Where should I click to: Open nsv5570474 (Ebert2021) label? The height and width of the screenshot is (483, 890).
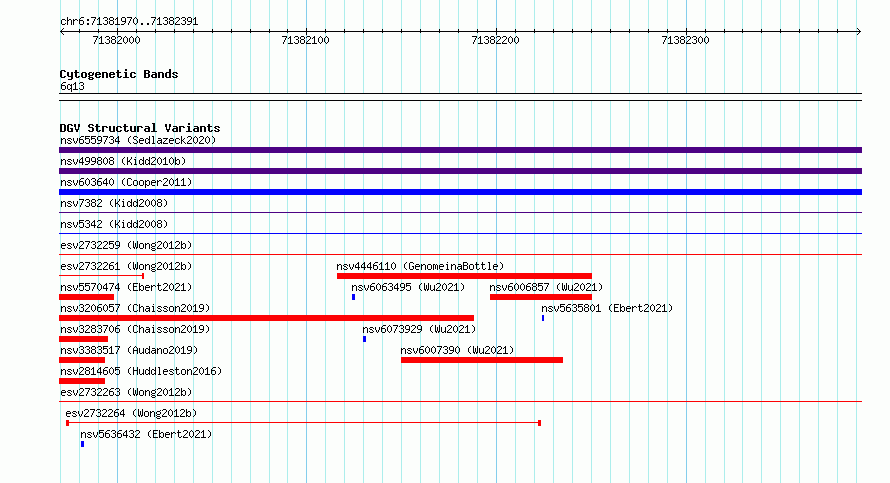coord(126,287)
